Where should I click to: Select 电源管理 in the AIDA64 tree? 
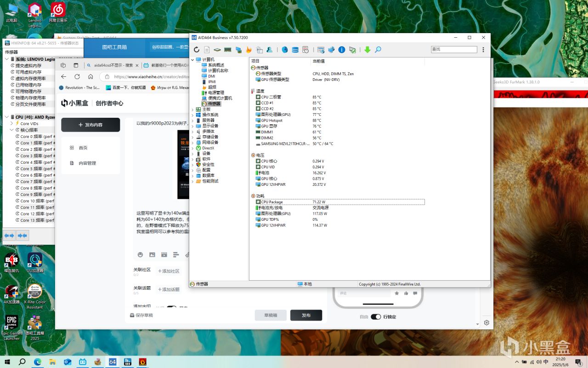216,93
